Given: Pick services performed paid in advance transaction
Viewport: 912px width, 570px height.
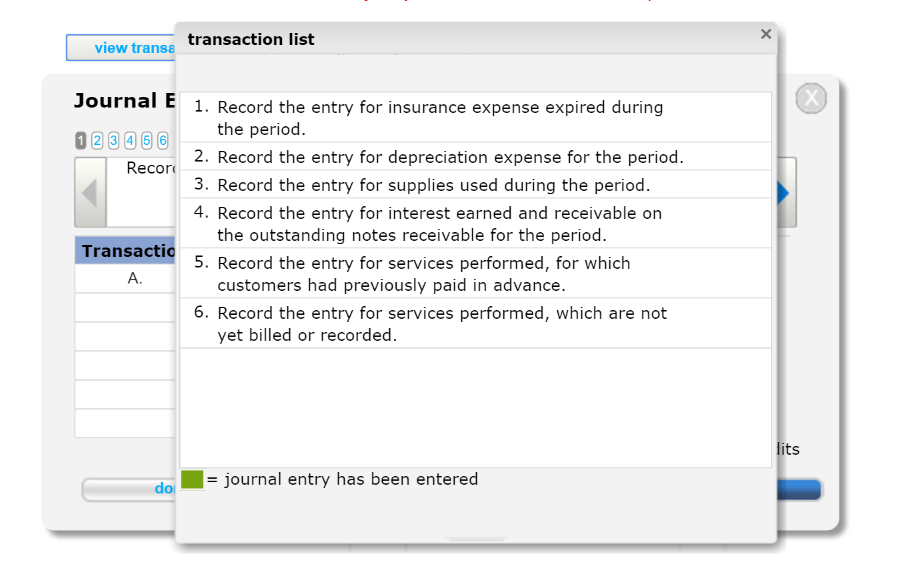Looking at the screenshot, I should point(476,273).
